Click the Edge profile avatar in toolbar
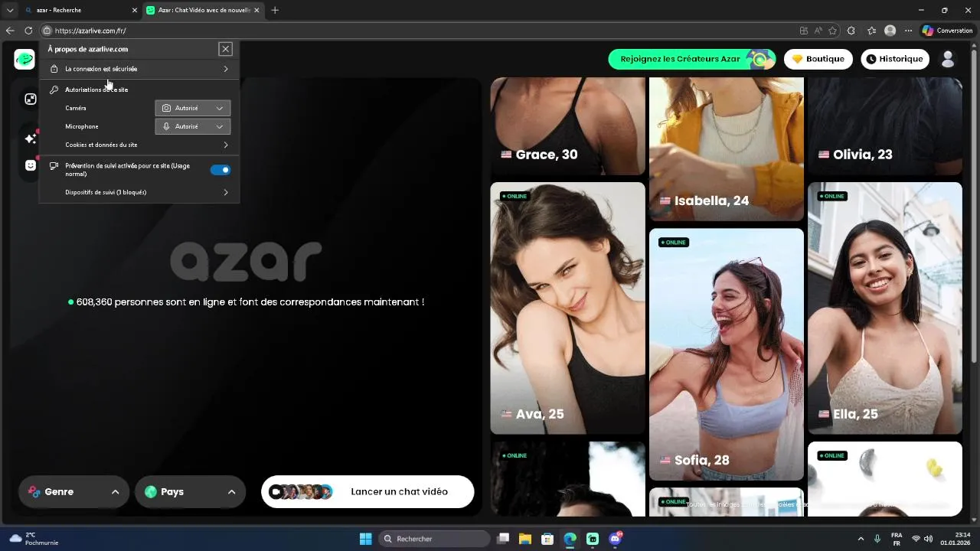This screenshot has height=551, width=980. coord(890,31)
